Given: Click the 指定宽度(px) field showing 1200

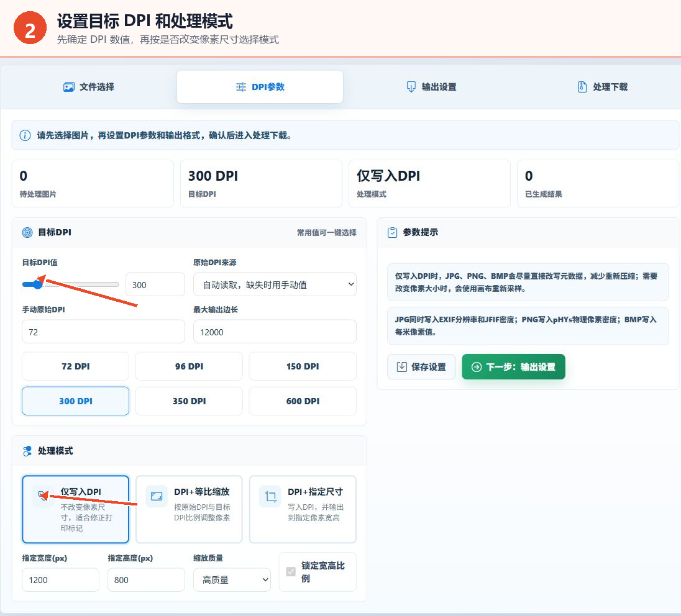Looking at the screenshot, I should click(x=60, y=580).
